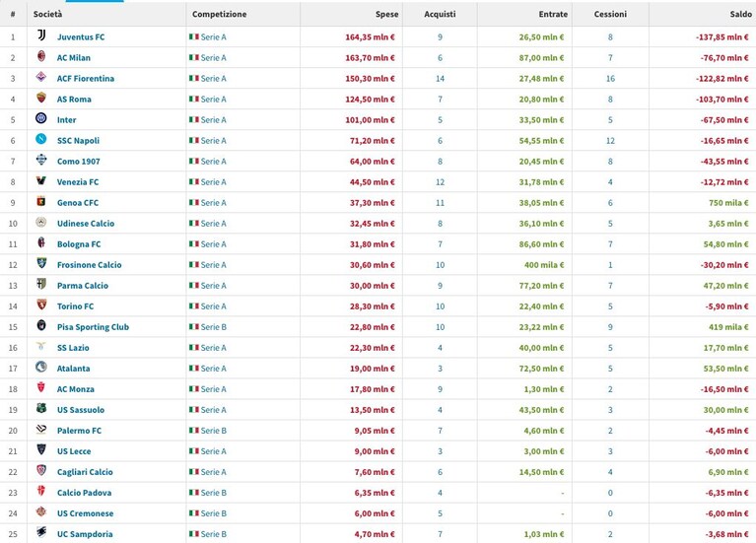Sort table by Acquisti column header

[440, 14]
